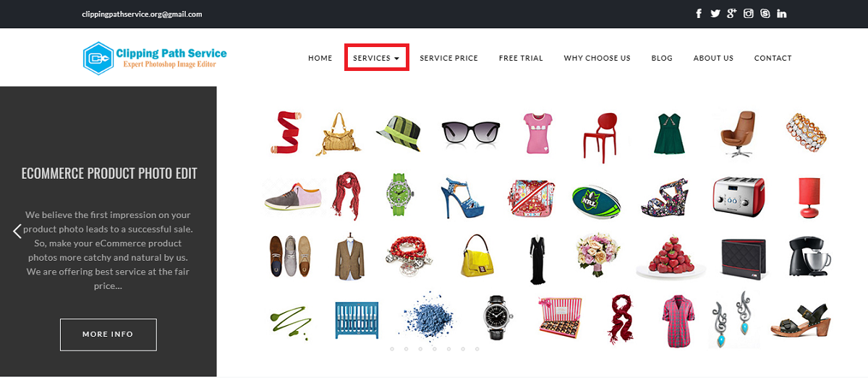This screenshot has height=378, width=868.
Task: Open the Instagram social icon
Action: point(749,14)
